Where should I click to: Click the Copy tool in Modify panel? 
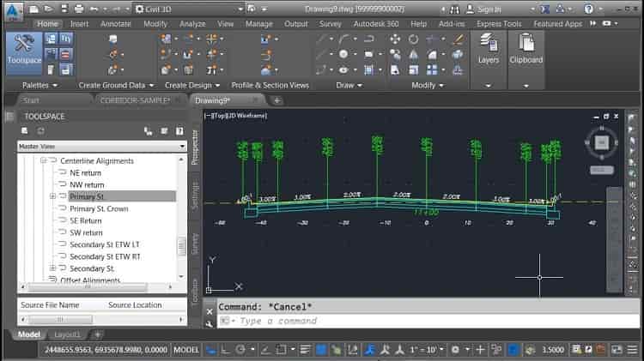(x=395, y=55)
